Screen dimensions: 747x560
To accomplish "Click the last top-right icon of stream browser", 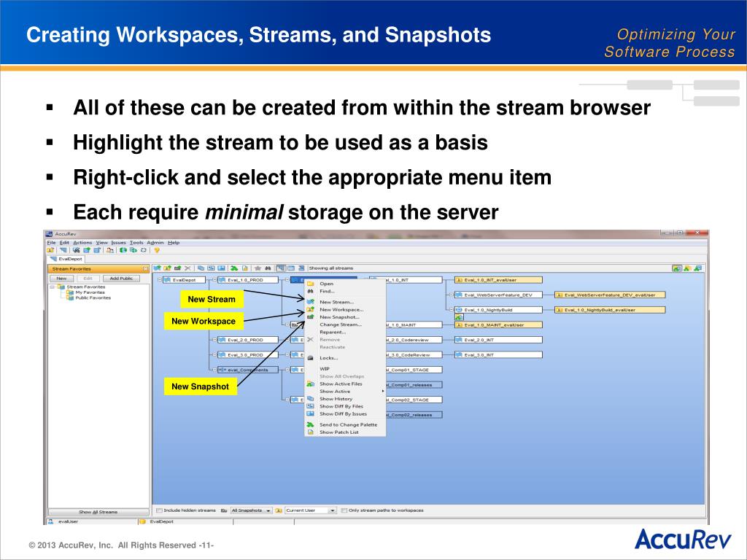I will [x=698, y=268].
